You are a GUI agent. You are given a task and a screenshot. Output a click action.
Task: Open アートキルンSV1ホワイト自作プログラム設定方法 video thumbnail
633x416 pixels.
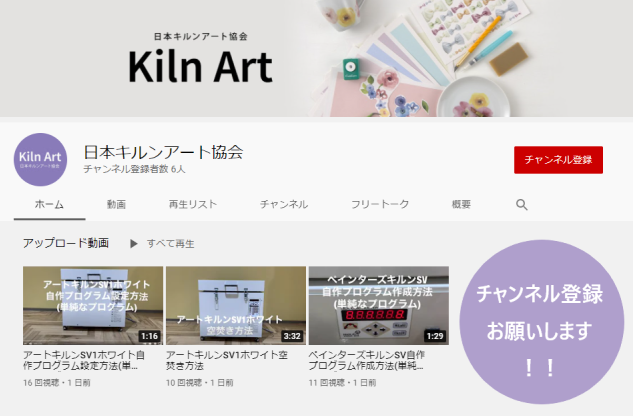(93, 305)
